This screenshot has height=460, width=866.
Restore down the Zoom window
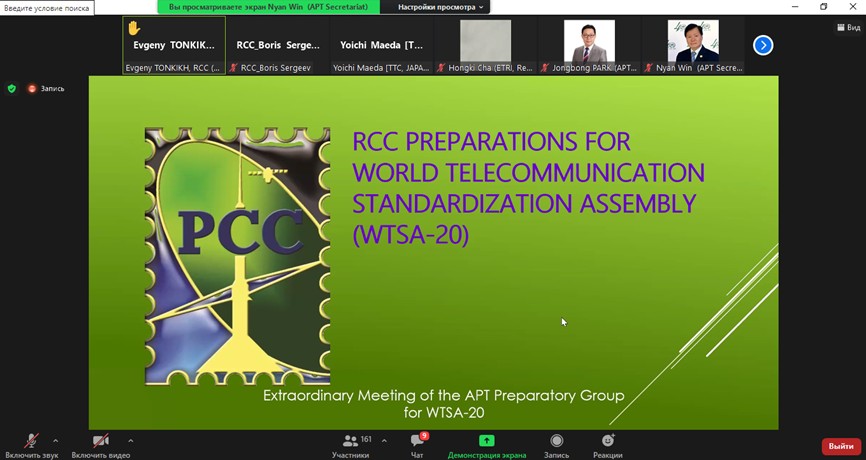coord(823,7)
